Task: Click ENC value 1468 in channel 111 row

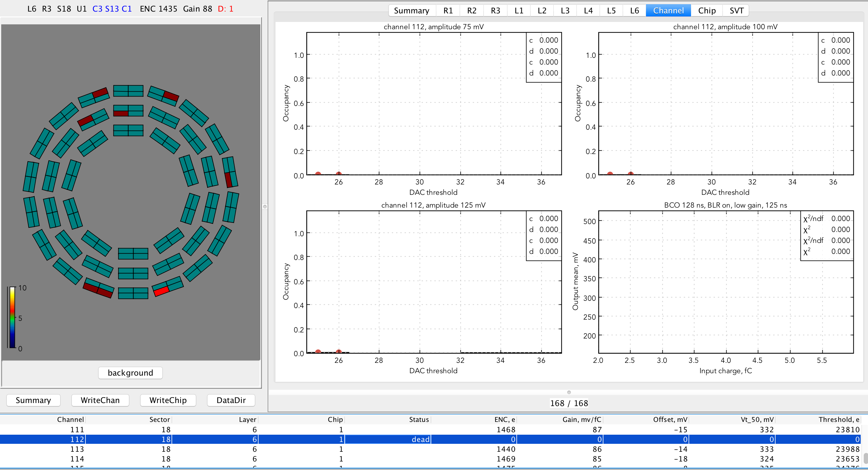Action: pyautogui.click(x=506, y=430)
